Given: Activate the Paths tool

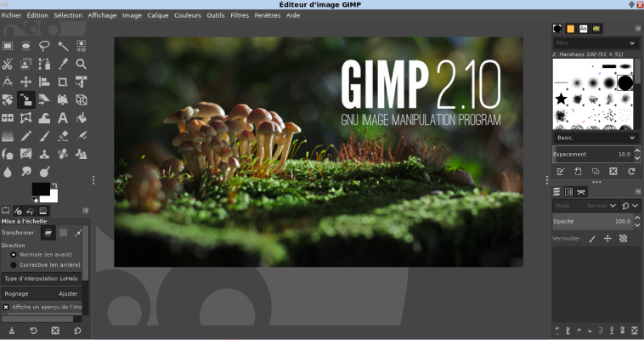Looking at the screenshot, I should coord(44,64).
